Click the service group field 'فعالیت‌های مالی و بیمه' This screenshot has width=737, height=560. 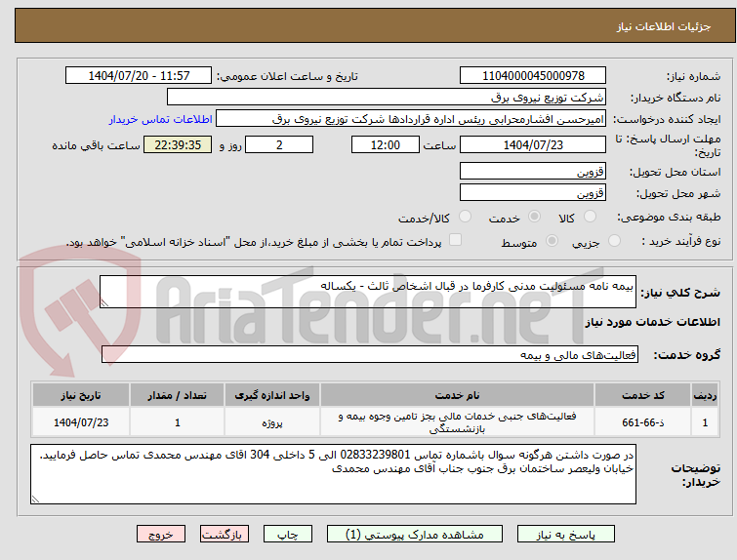pyautogui.click(x=370, y=355)
